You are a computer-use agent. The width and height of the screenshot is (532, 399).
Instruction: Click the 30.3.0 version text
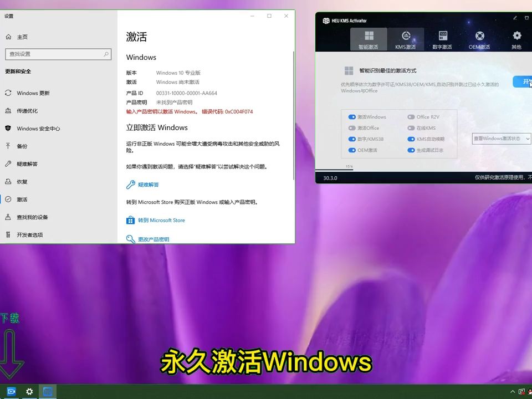[330, 178]
